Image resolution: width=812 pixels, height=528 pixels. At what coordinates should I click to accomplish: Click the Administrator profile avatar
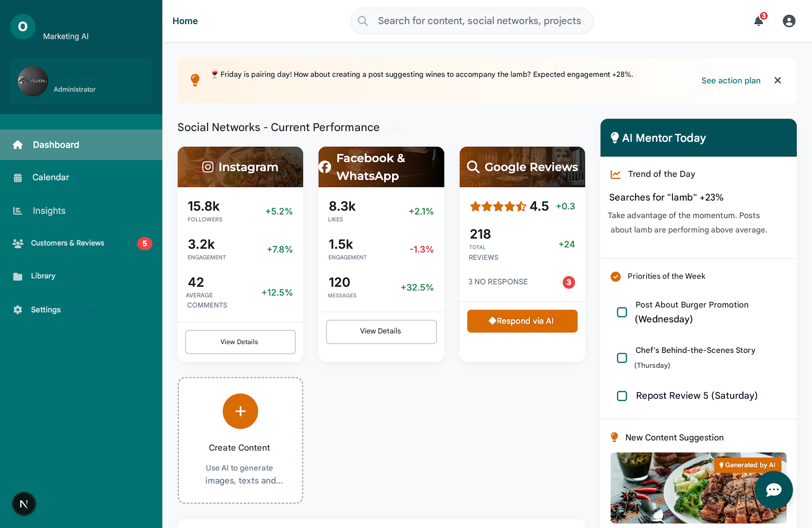33,81
